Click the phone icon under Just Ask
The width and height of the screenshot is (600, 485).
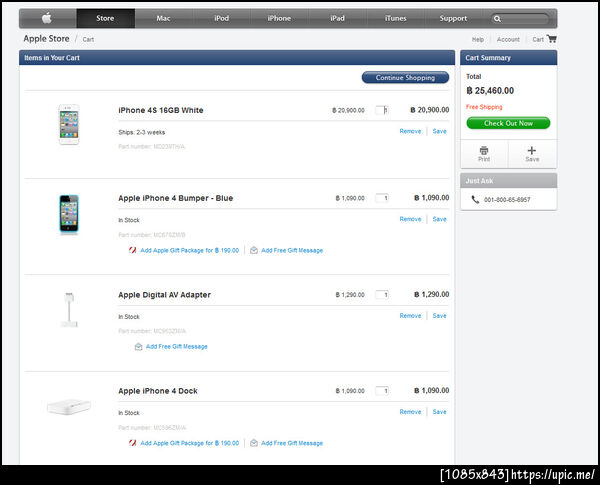[x=475, y=199]
